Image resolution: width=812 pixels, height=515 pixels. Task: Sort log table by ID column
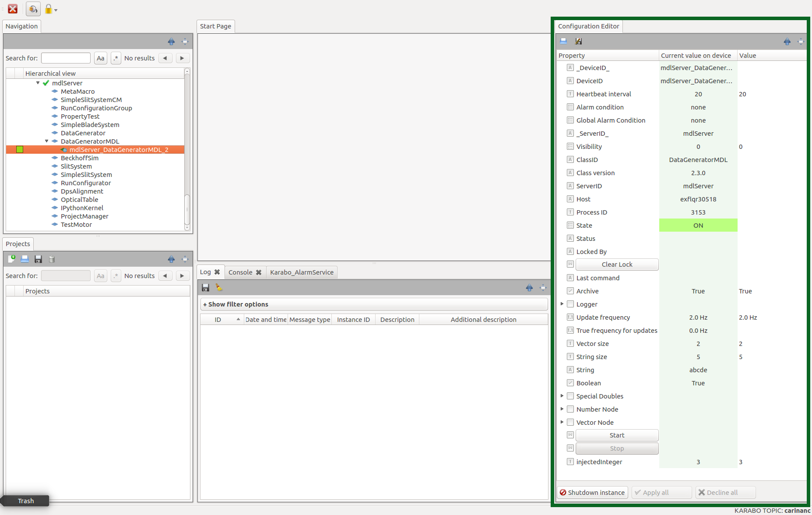pyautogui.click(x=222, y=320)
